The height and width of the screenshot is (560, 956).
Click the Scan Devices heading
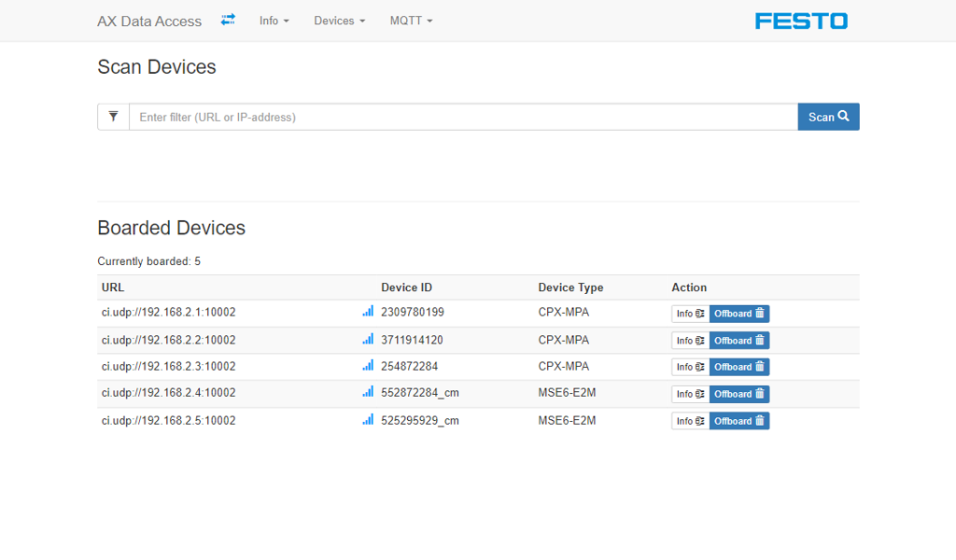[157, 66]
